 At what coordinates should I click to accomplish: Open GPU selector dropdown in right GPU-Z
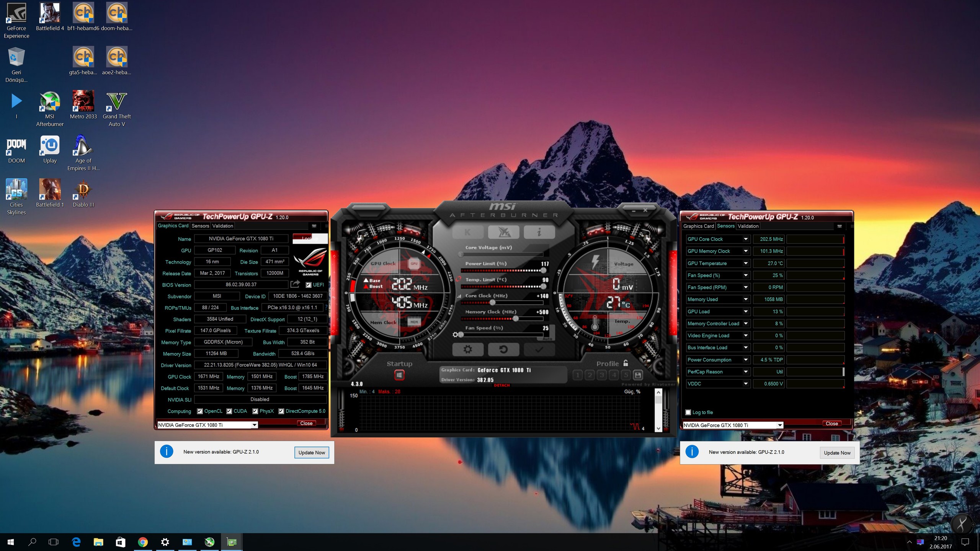pyautogui.click(x=780, y=425)
